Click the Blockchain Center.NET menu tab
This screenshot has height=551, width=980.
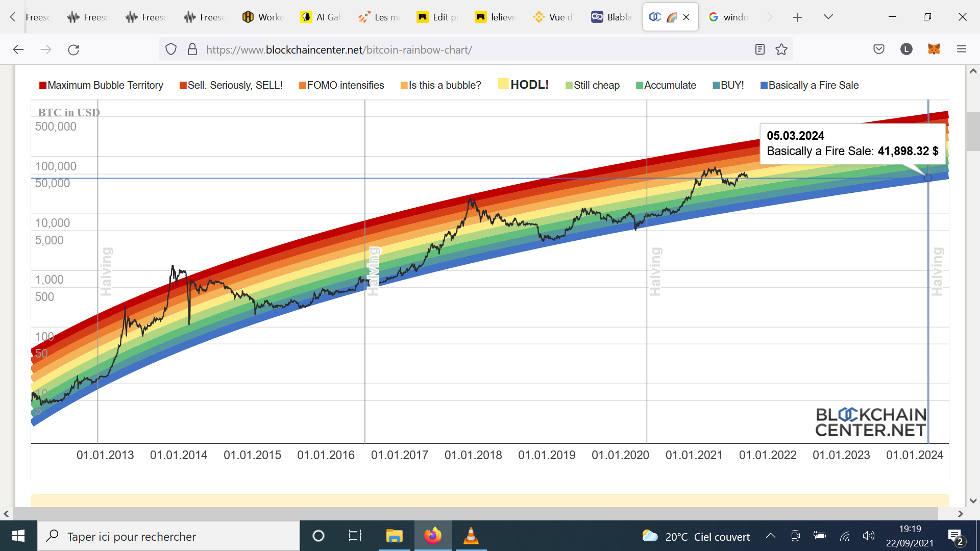pyautogui.click(x=666, y=17)
